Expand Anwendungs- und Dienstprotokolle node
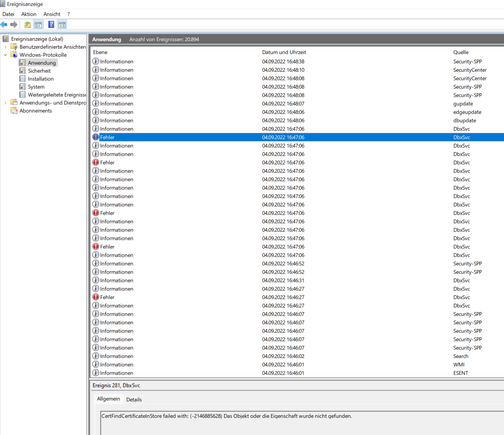The height and width of the screenshot is (435, 504). point(5,103)
